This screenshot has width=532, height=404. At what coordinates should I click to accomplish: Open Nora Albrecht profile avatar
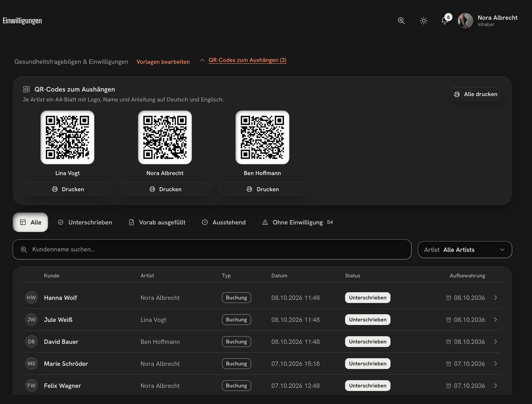465,21
